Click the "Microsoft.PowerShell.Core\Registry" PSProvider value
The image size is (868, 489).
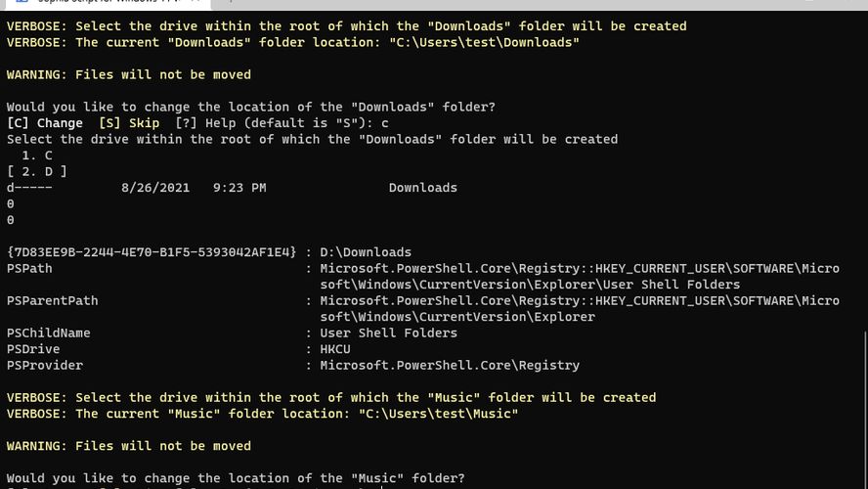click(x=450, y=365)
